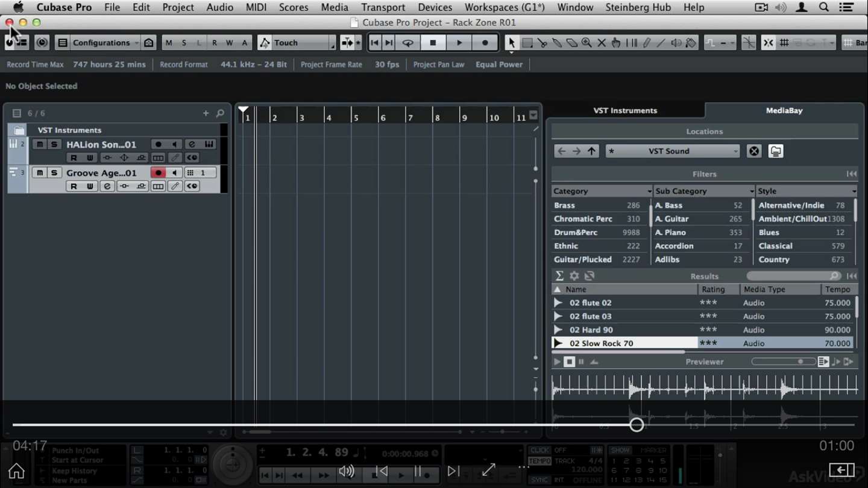
Task: Pick the Draw pencil tool
Action: pyautogui.click(x=646, y=43)
